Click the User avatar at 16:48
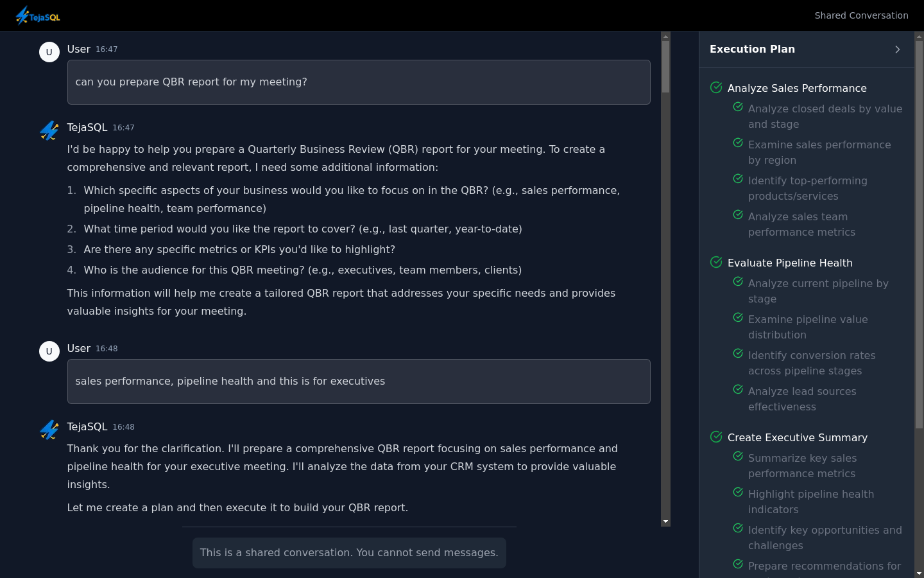This screenshot has height=578, width=924. pyautogui.click(x=49, y=351)
